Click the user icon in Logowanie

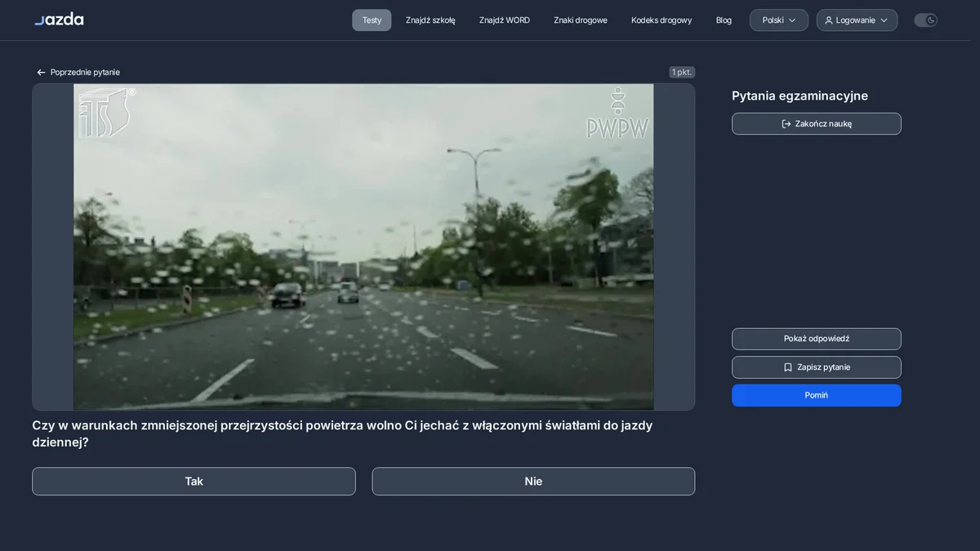(829, 20)
